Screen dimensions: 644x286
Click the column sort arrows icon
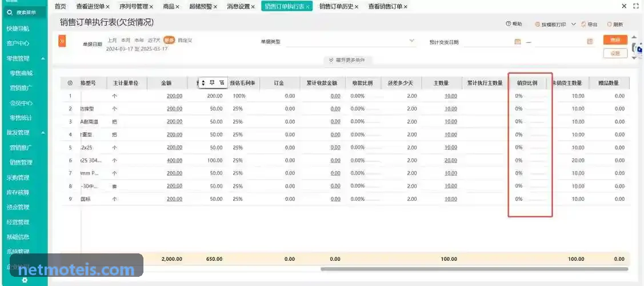coord(203,83)
